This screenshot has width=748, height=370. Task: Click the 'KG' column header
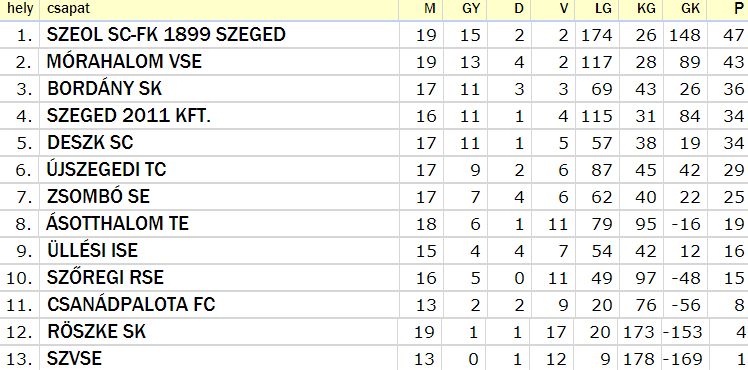tap(647, 10)
